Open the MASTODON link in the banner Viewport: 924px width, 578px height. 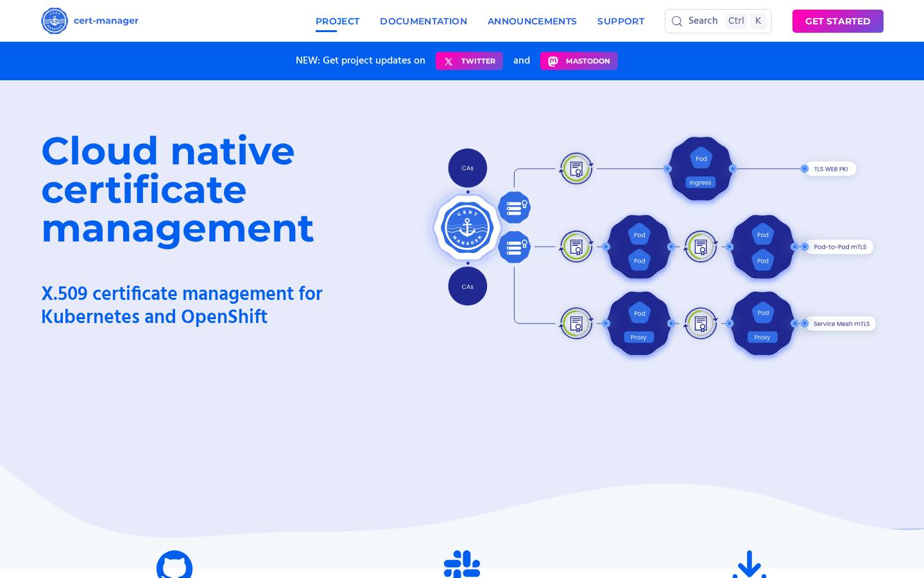pos(579,61)
